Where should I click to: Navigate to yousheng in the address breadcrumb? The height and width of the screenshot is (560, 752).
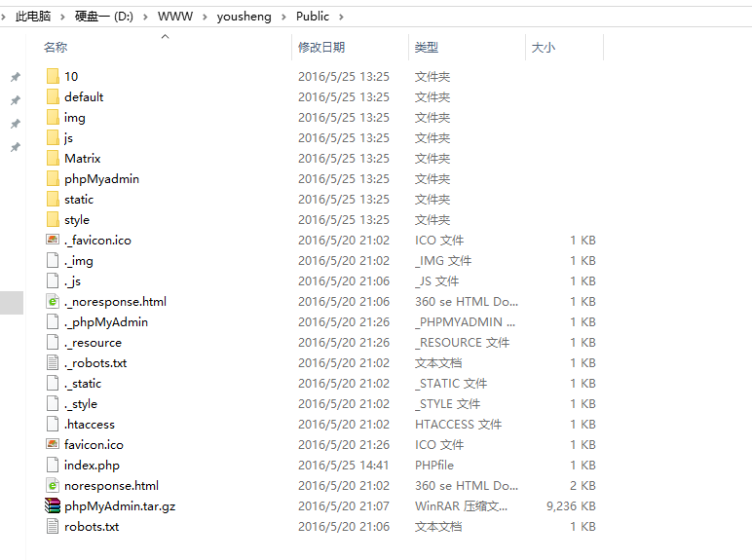(245, 17)
